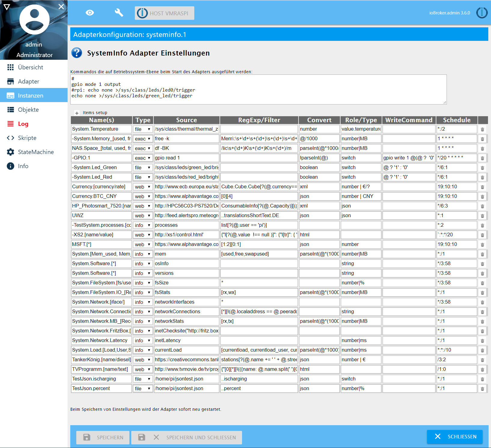Delete the -GPIO.1 row

click(x=482, y=158)
